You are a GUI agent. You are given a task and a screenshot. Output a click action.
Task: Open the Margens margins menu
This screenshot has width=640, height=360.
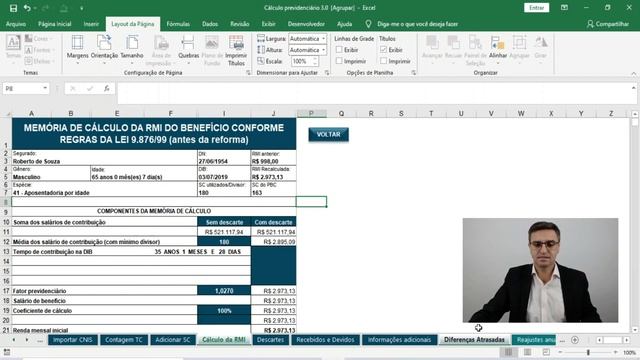77,50
